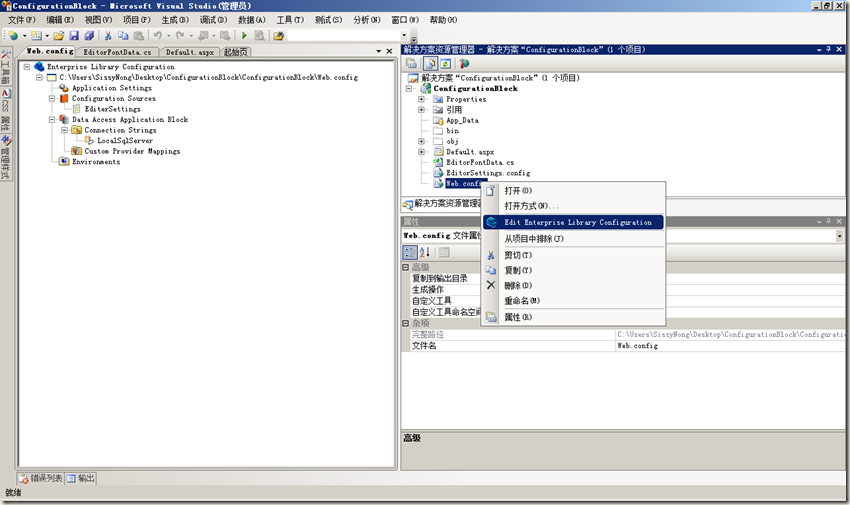Choose 重命名(M) in the context menu

(573, 301)
